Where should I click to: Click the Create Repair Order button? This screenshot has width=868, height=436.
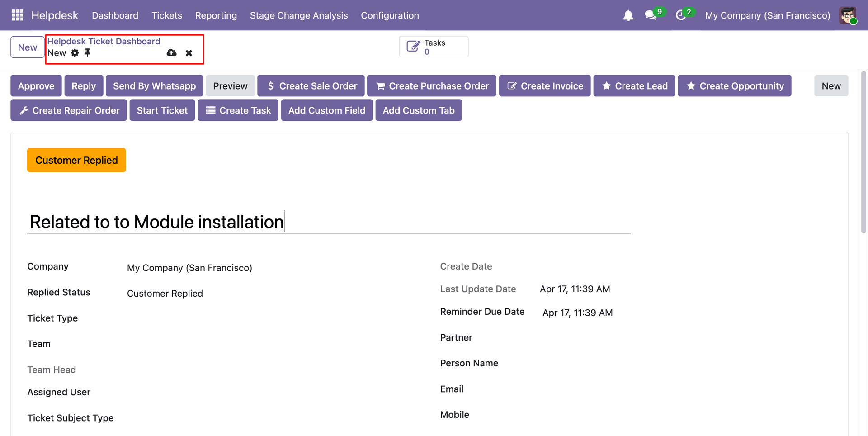pyautogui.click(x=69, y=110)
